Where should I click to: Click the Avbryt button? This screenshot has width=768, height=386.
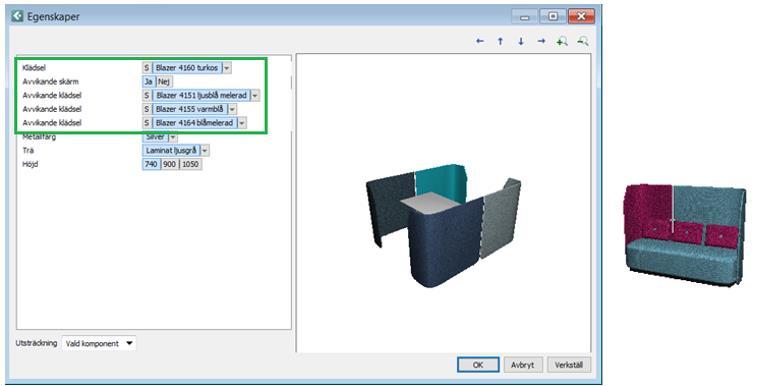(522, 365)
